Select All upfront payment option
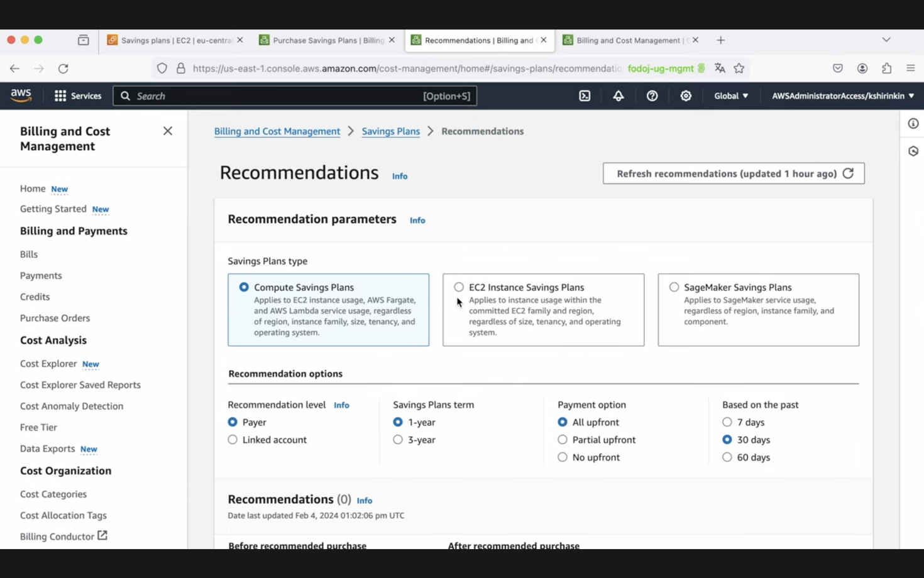This screenshot has width=924, height=578. pyautogui.click(x=563, y=422)
